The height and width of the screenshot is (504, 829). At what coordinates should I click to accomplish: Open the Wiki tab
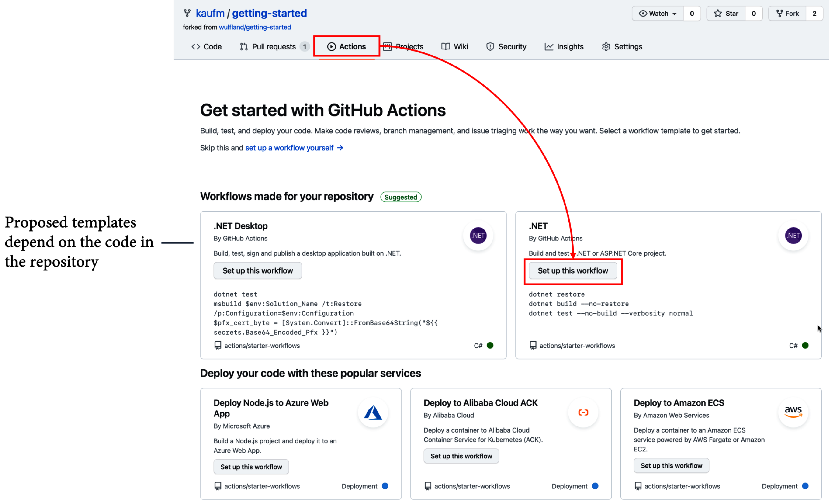click(x=454, y=46)
